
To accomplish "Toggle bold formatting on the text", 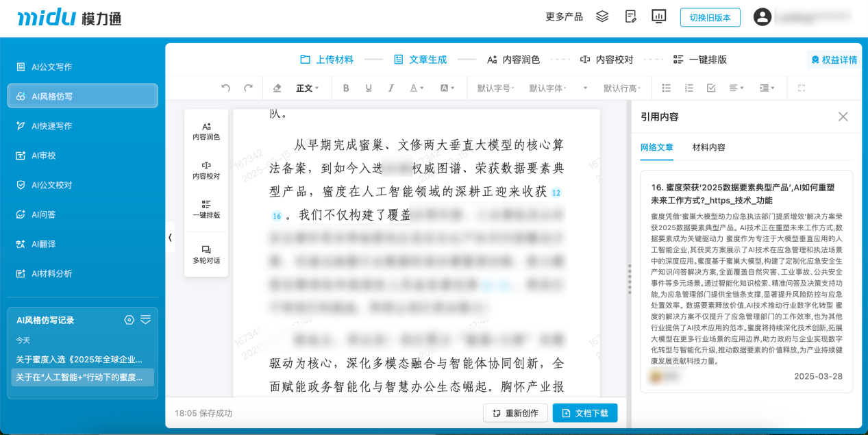I will [x=346, y=88].
